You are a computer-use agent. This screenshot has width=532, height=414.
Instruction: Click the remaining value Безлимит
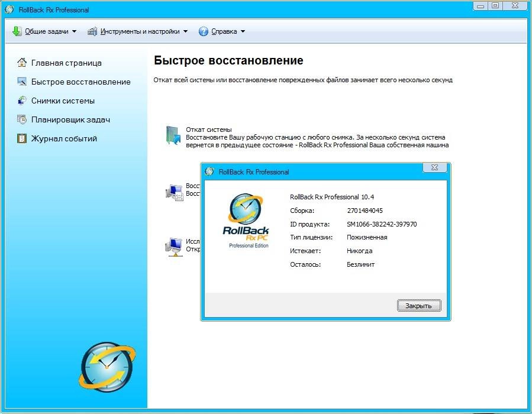pos(360,264)
